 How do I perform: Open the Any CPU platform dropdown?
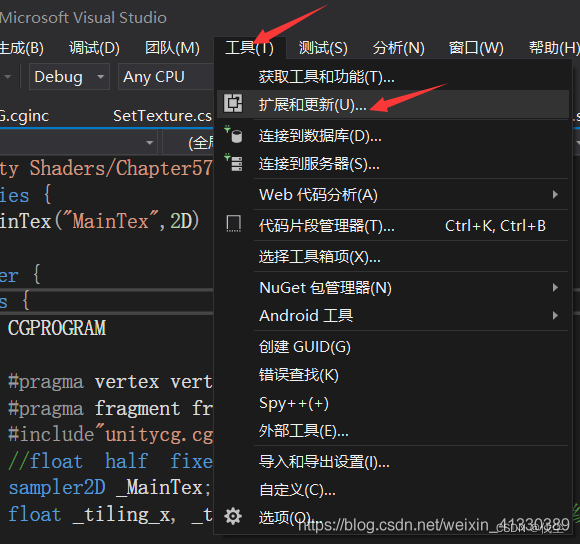coord(166,77)
